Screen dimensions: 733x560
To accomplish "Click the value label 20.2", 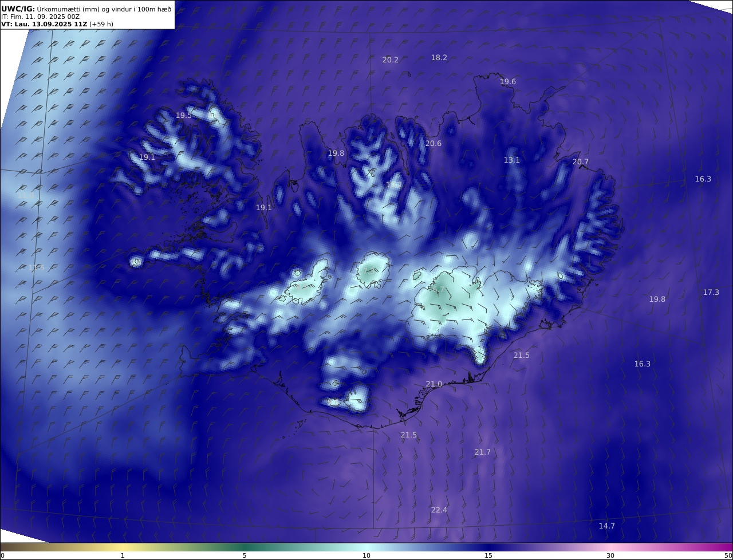I will (391, 60).
